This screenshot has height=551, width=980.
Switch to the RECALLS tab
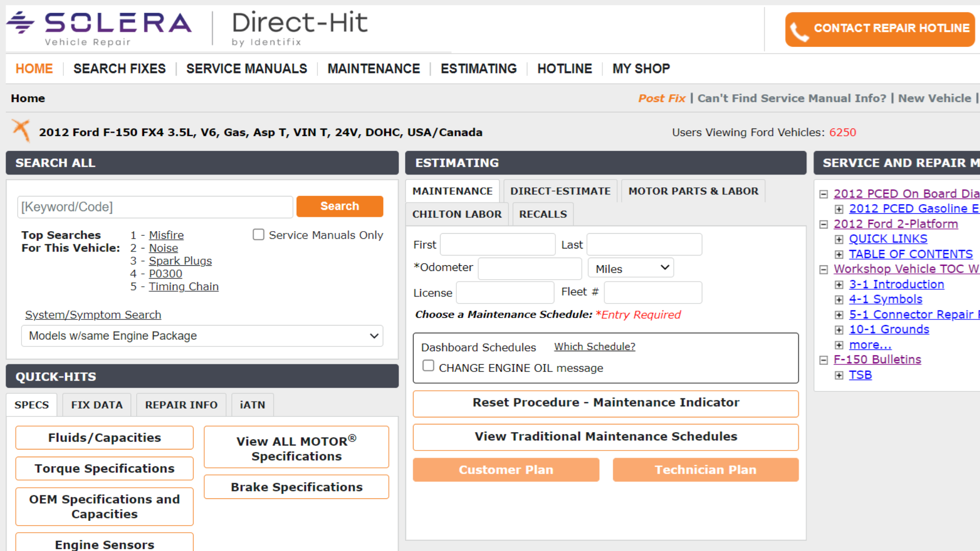point(543,214)
